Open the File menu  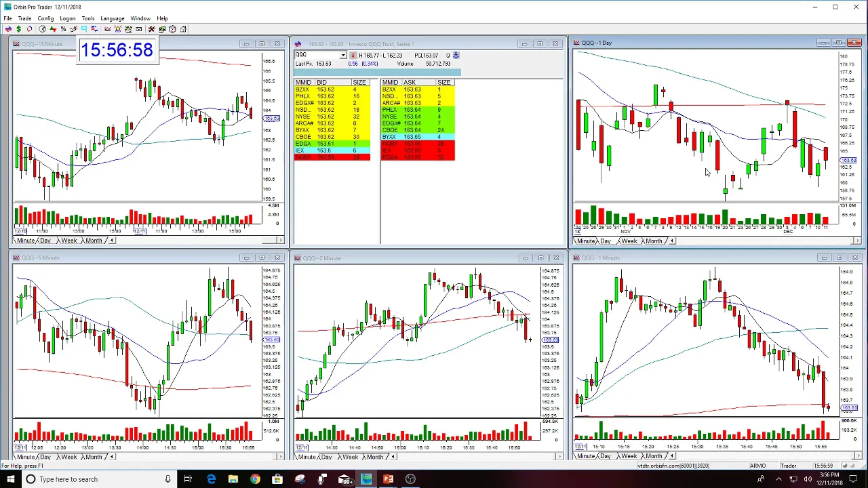(x=7, y=18)
